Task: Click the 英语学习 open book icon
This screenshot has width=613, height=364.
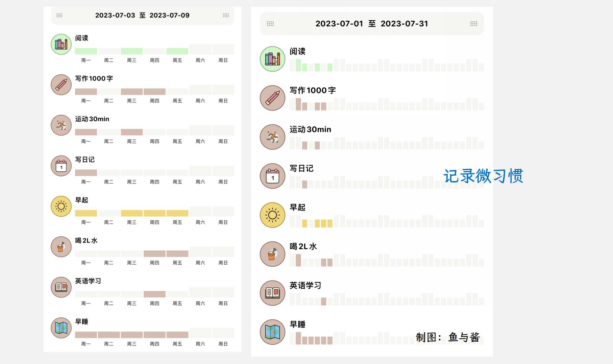Action: (x=61, y=287)
